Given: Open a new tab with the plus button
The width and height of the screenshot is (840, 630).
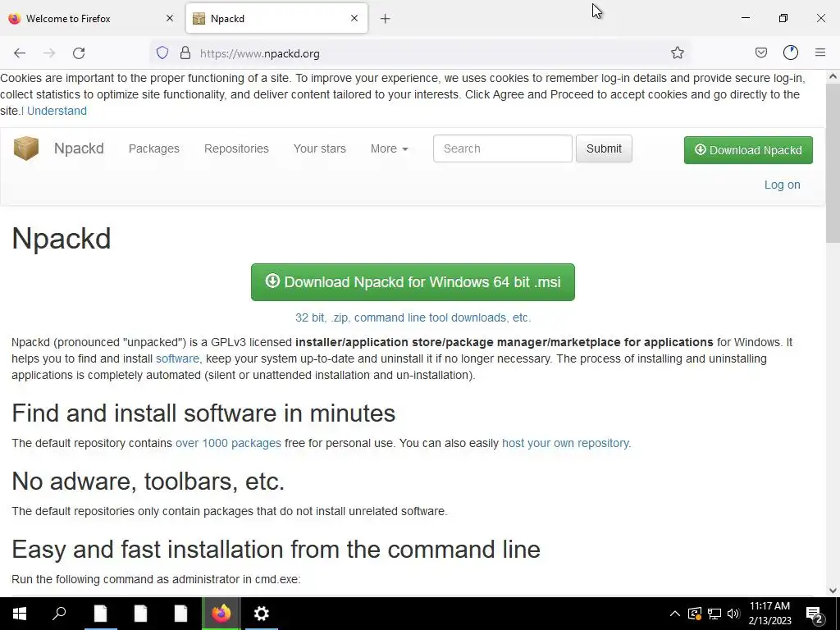Looking at the screenshot, I should (386, 19).
